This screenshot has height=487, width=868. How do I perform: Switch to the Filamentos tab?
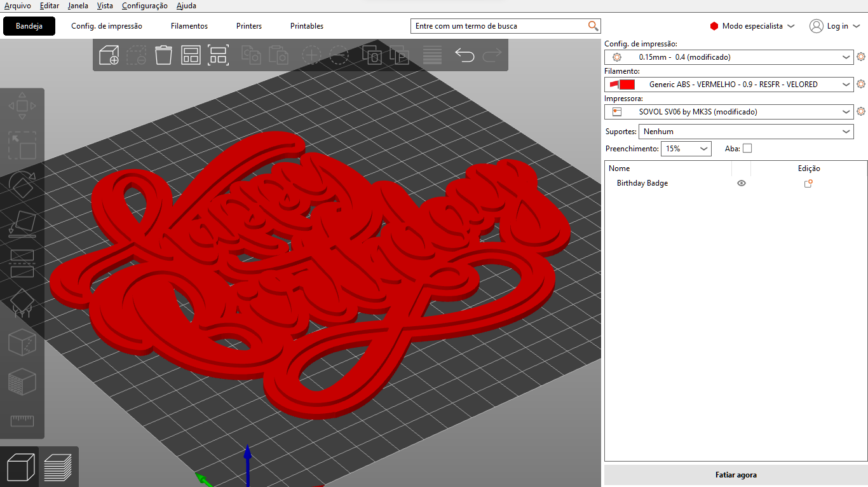(x=189, y=26)
